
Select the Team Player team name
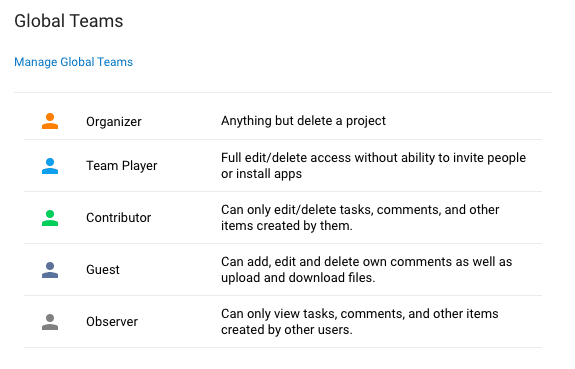click(x=122, y=166)
